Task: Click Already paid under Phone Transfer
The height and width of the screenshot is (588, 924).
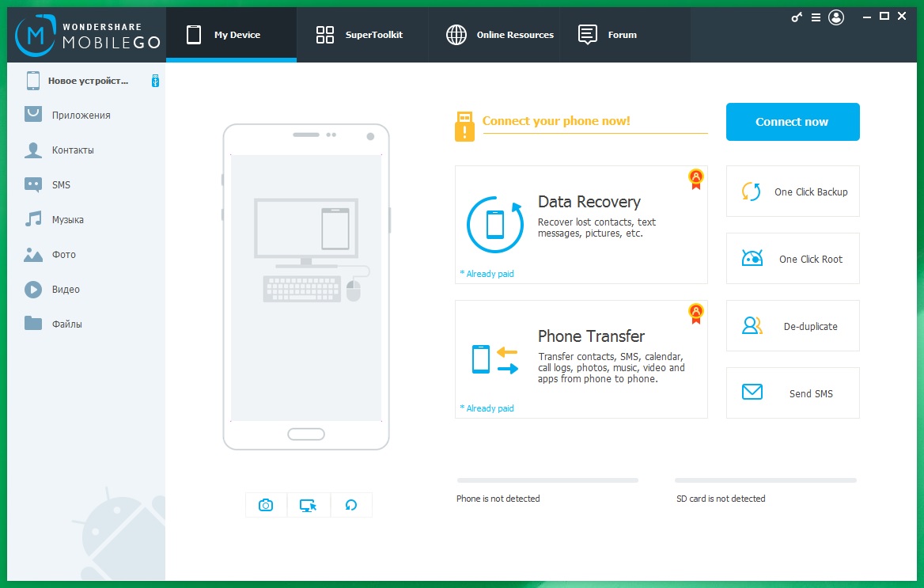Action: 487,408
